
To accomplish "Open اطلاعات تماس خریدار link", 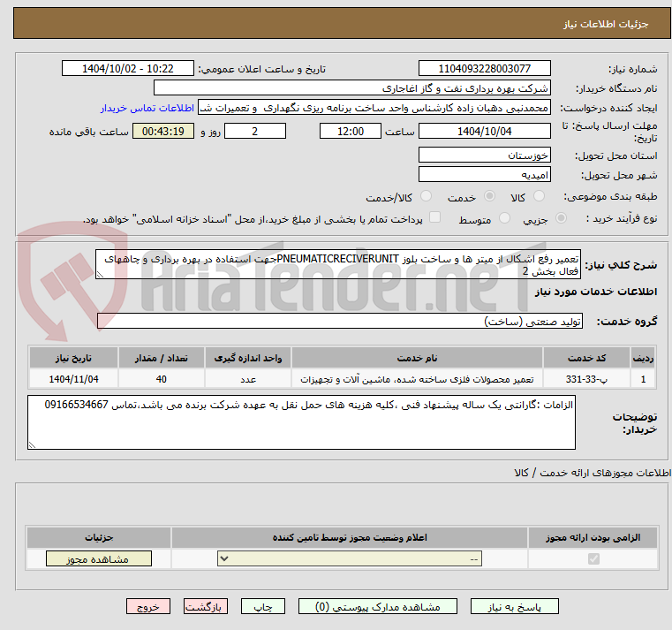I will point(147,108).
